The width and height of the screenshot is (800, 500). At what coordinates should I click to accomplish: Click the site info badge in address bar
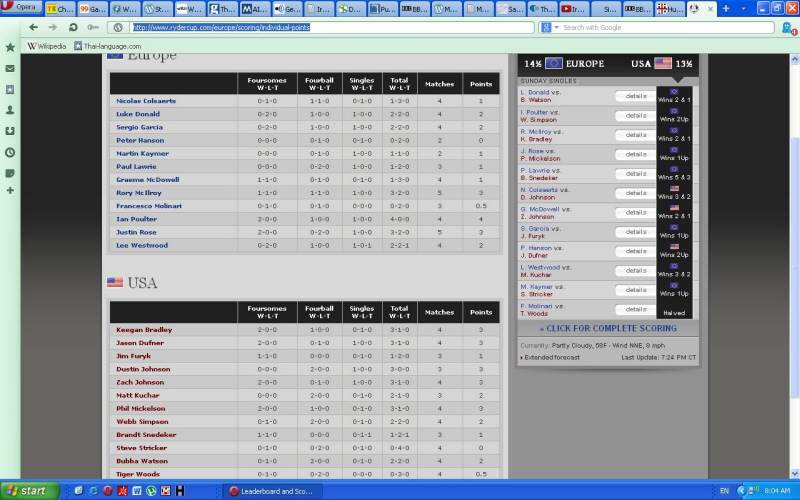coord(118,28)
